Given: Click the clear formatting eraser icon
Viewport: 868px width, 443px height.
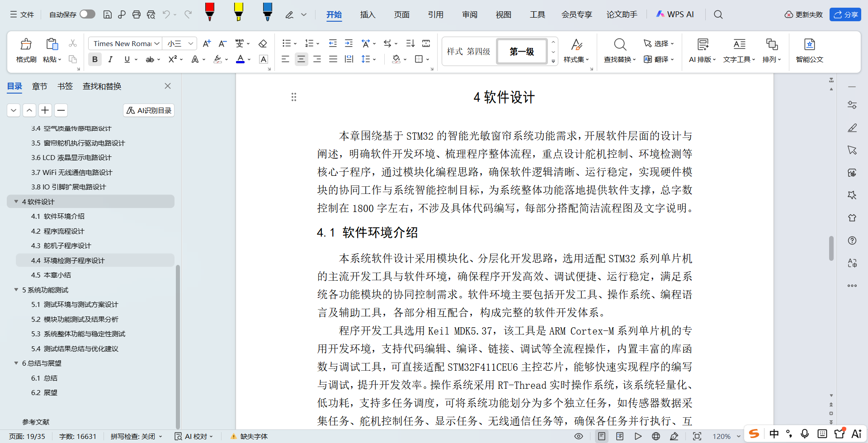Looking at the screenshot, I should 263,43.
